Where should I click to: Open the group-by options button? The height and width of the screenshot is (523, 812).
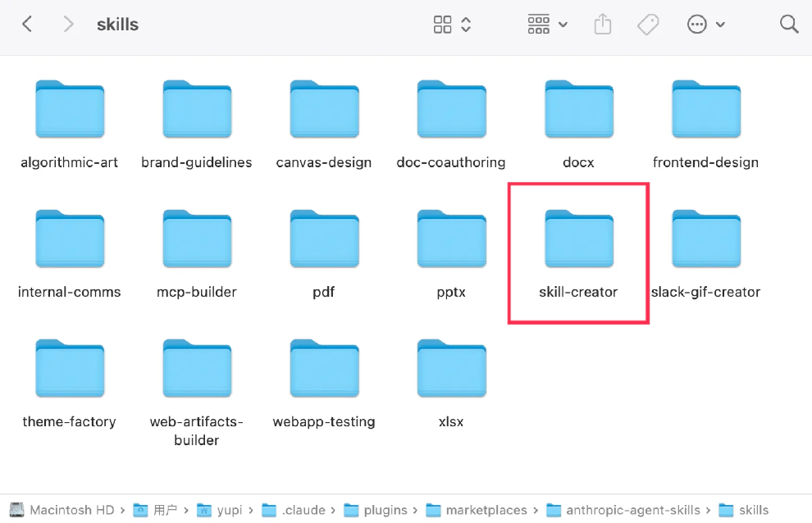point(547,25)
